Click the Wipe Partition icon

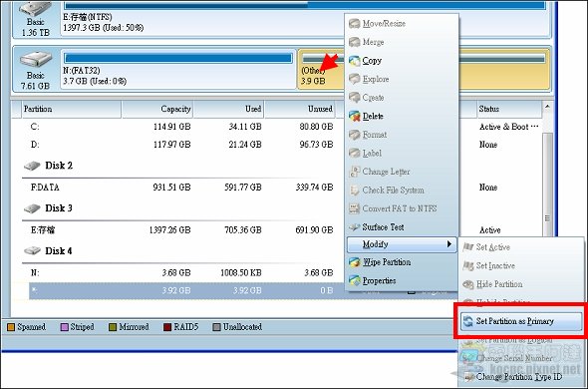point(355,262)
